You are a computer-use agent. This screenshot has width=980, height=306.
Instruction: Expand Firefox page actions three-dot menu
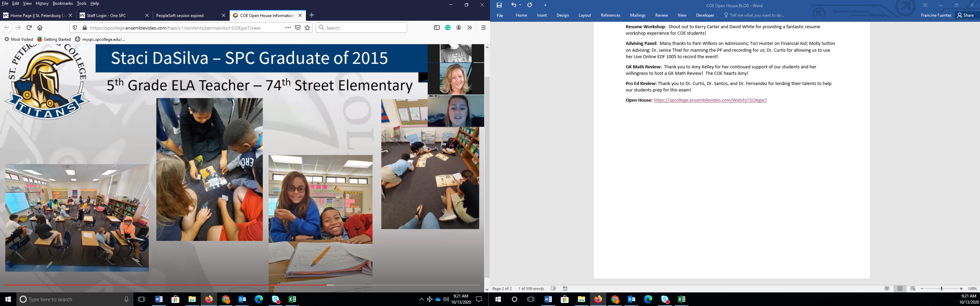[x=288, y=28]
